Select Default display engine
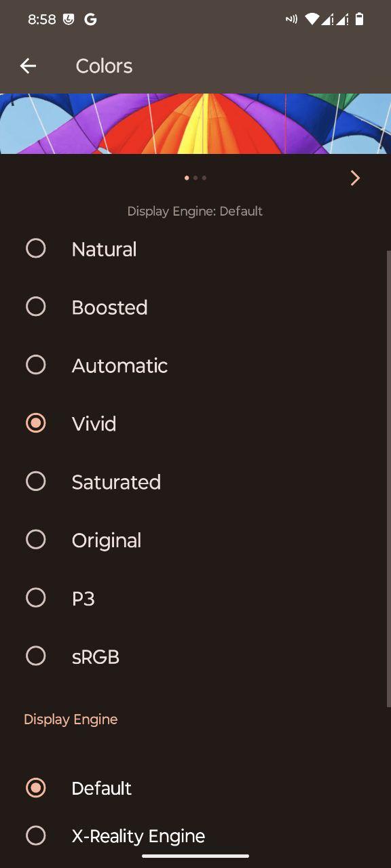 [195, 788]
